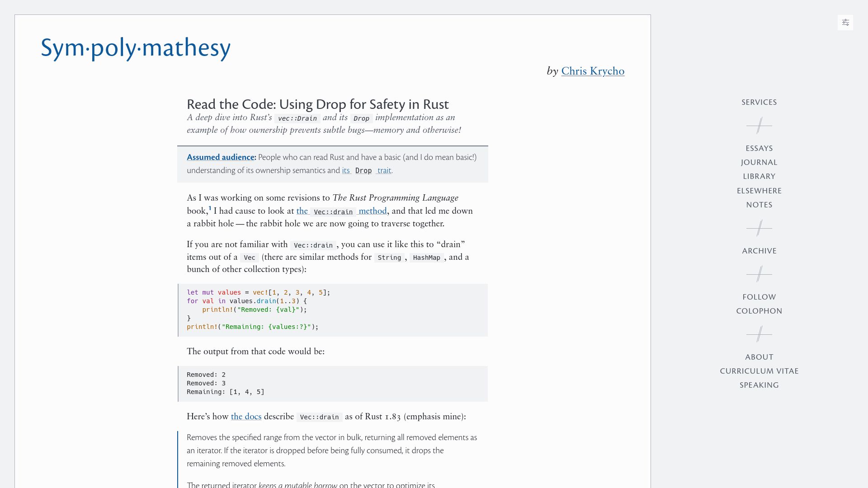Open the Journal section

759,162
